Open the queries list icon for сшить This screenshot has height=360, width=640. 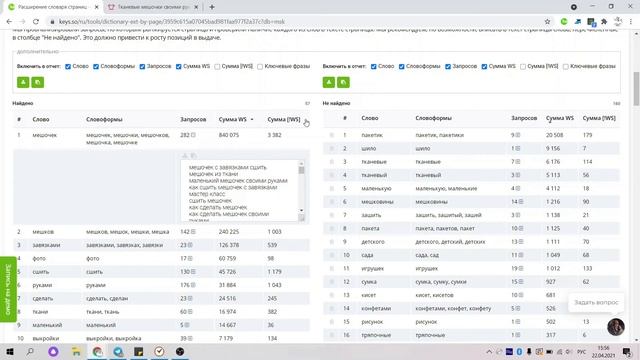coord(193,272)
